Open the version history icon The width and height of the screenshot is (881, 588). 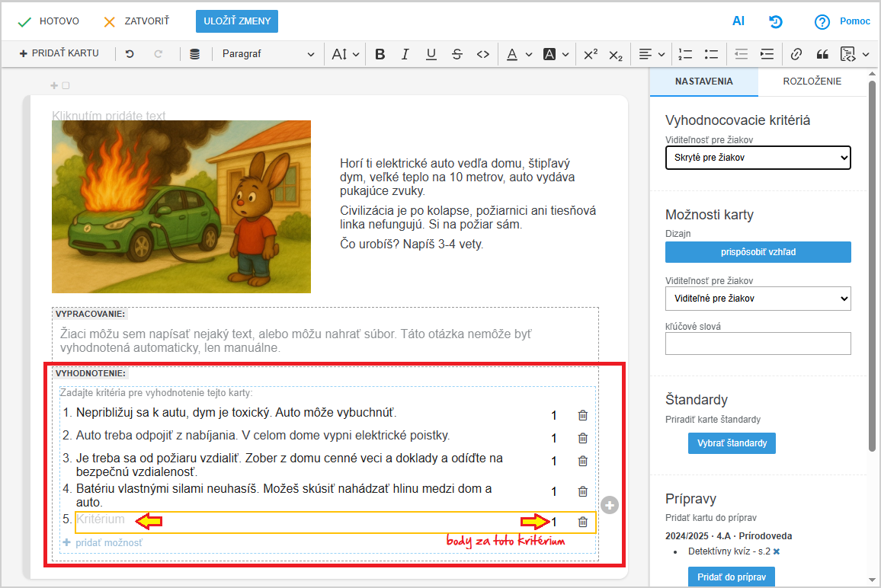(775, 21)
